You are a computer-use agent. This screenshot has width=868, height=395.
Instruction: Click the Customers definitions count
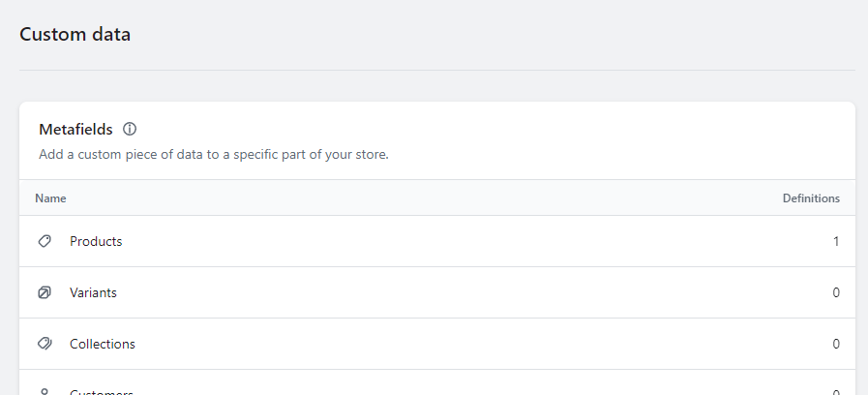pos(836,391)
